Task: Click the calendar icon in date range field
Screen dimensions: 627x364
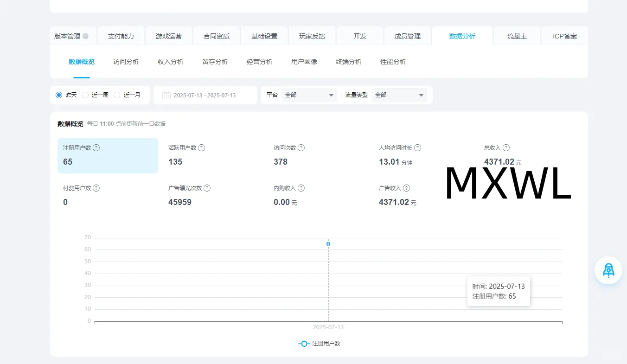Action: pyautogui.click(x=166, y=95)
